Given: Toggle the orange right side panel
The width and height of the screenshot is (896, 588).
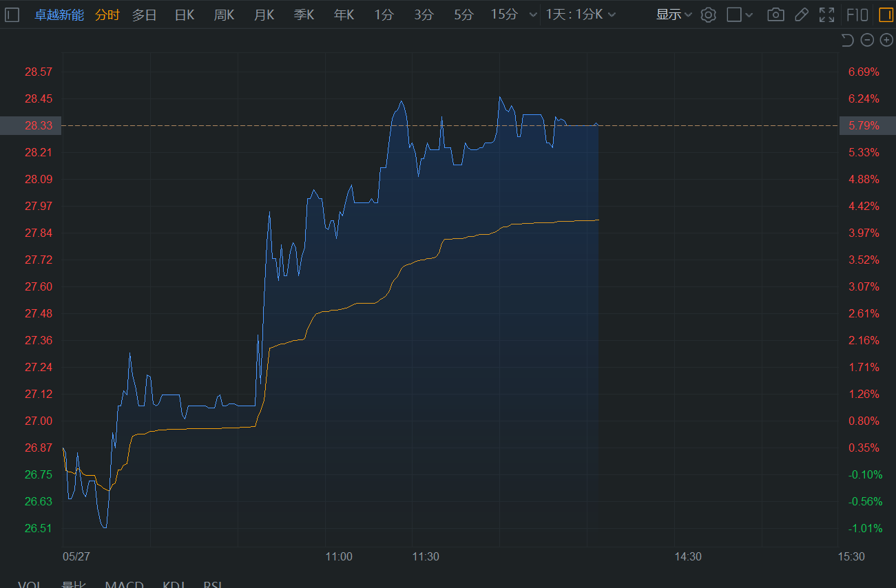Looking at the screenshot, I should tap(885, 14).
